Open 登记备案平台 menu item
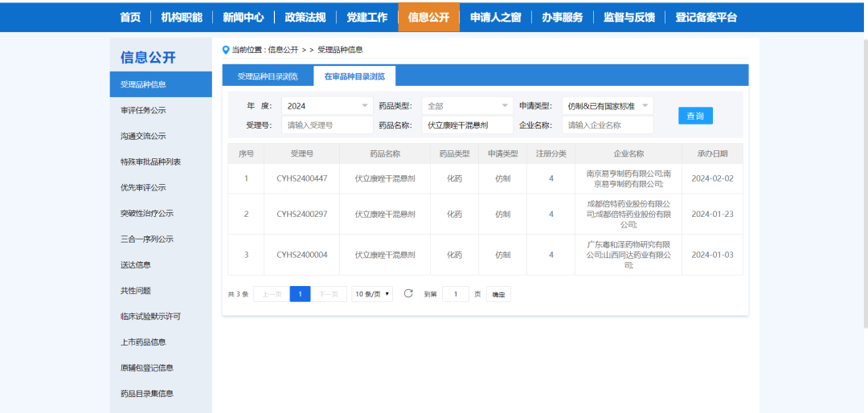 (706, 17)
